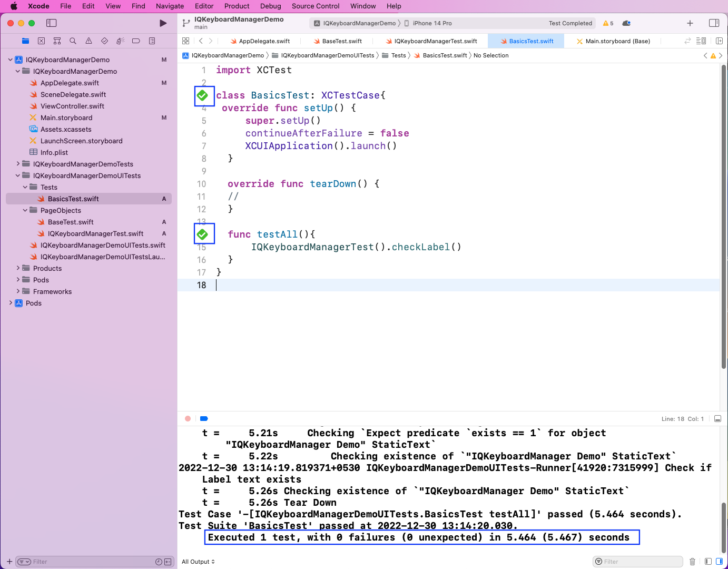728x569 pixels.
Task: Open ViewController.swift in navigator
Action: point(72,106)
